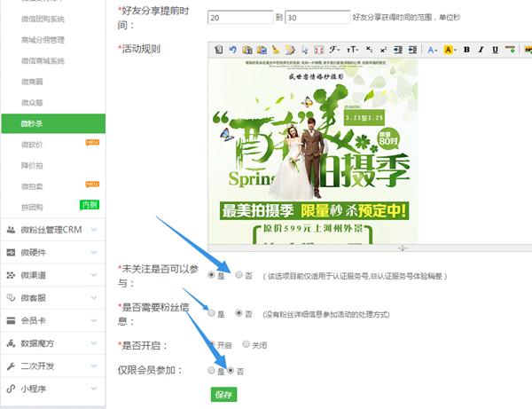Viewport: 532px width, 409px height.
Task: Open the yellow highlight color picker
Action: tap(450, 50)
